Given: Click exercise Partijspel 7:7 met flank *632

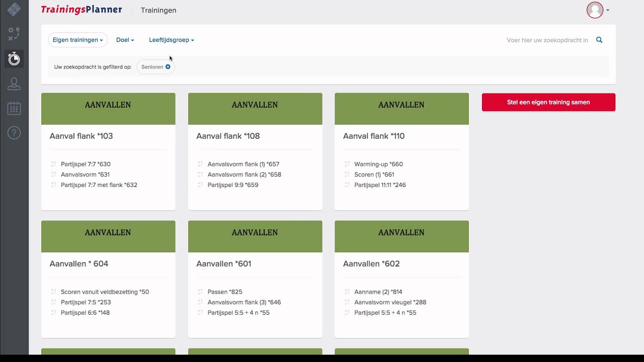Looking at the screenshot, I should 99,185.
